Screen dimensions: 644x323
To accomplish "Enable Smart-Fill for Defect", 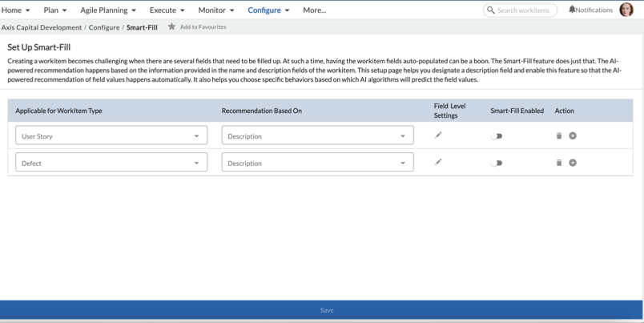I will click(x=497, y=164).
